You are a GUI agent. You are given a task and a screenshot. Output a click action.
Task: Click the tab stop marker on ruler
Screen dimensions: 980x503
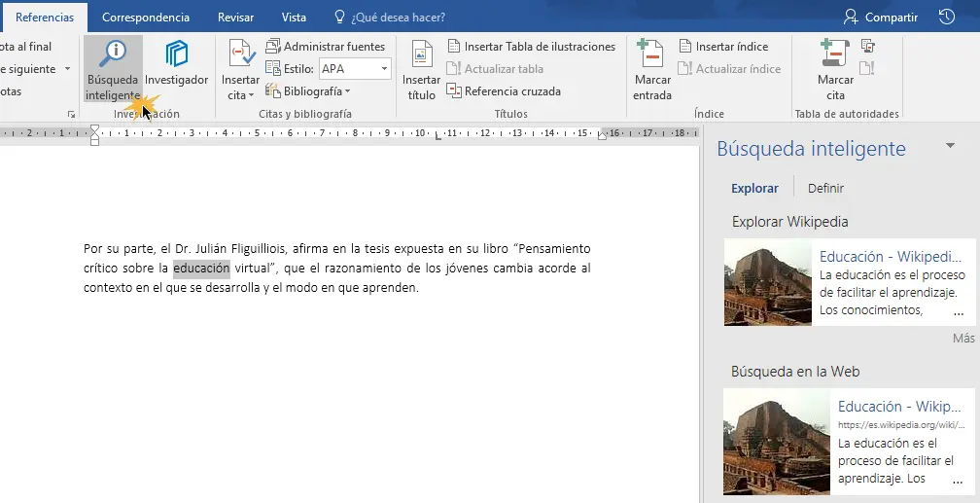(437, 135)
